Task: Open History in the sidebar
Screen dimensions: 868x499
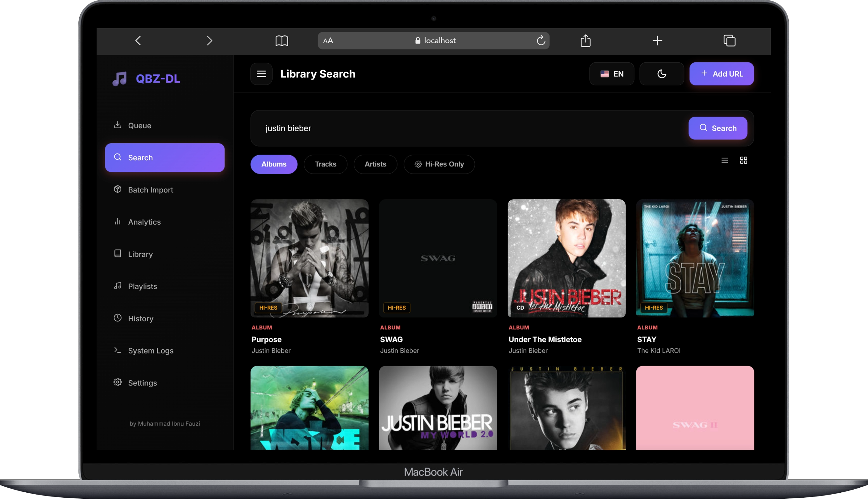Action: [165, 318]
